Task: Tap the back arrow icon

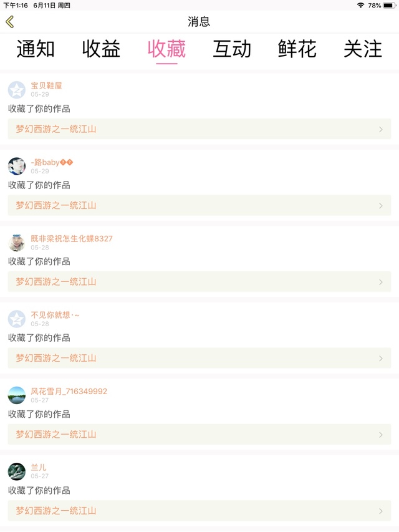Action: (10, 22)
